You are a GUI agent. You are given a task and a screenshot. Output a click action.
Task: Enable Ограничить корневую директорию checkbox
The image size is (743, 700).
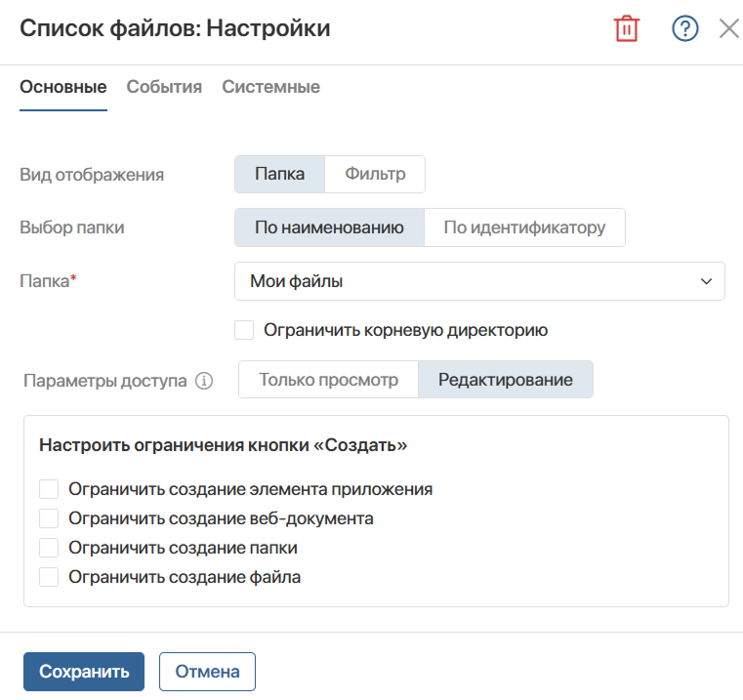244,330
